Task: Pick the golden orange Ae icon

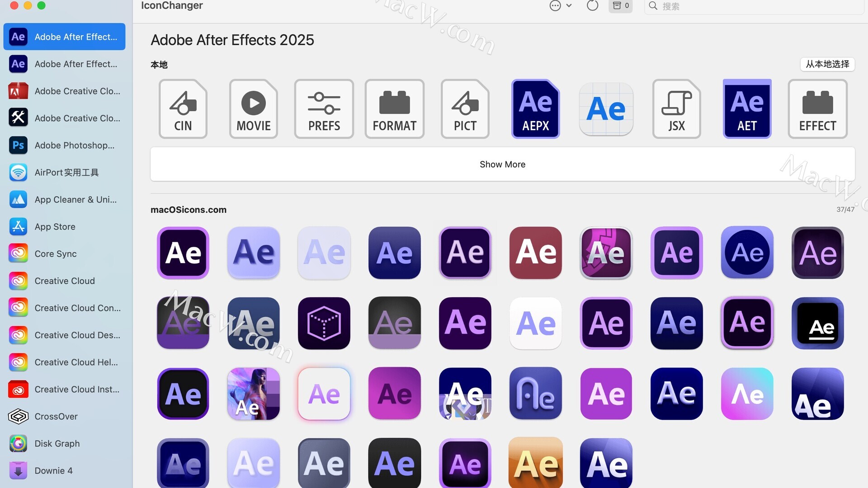Action: pos(536,463)
